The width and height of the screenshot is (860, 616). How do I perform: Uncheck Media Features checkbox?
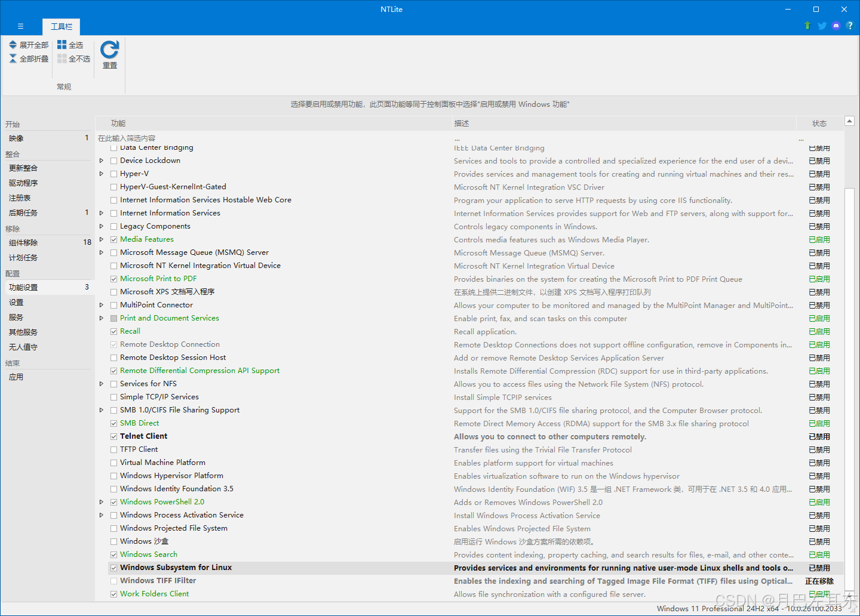click(113, 239)
